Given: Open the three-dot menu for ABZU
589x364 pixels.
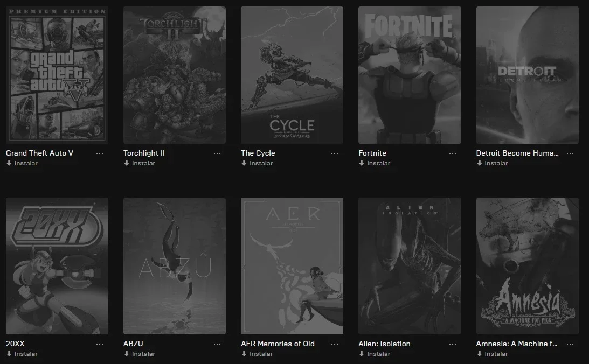Looking at the screenshot, I should [217, 344].
